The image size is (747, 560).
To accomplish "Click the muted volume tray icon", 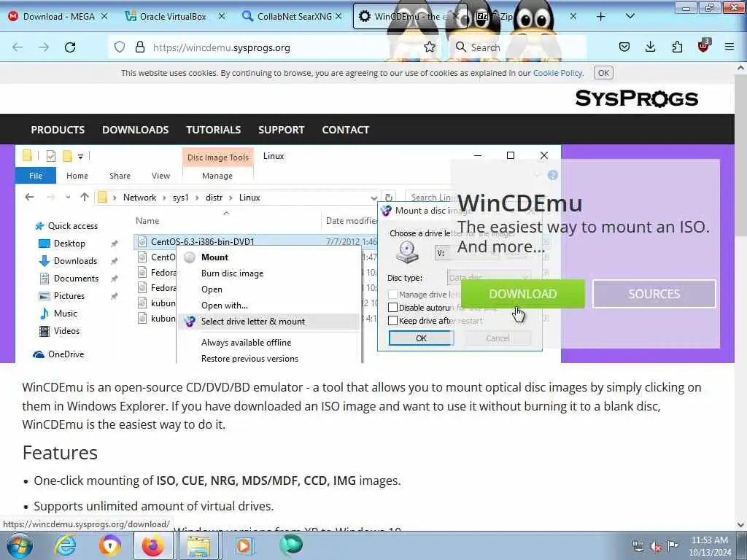I will coord(656,547).
